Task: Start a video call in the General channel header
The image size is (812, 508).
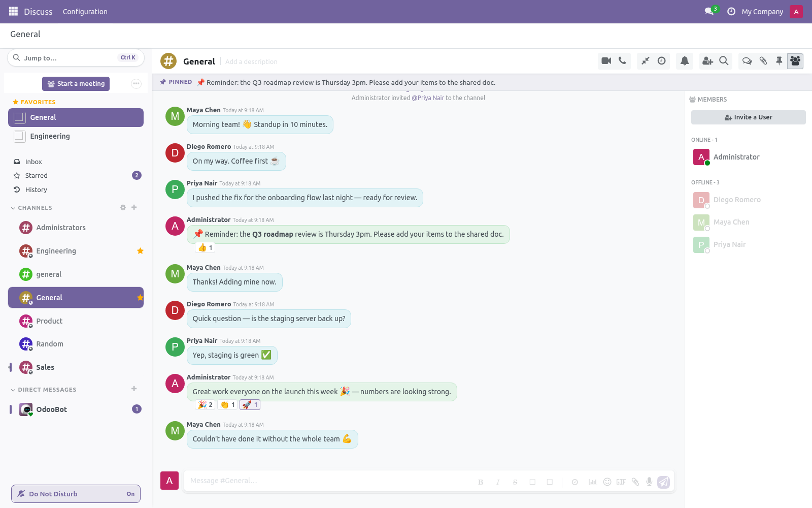Action: point(606,61)
